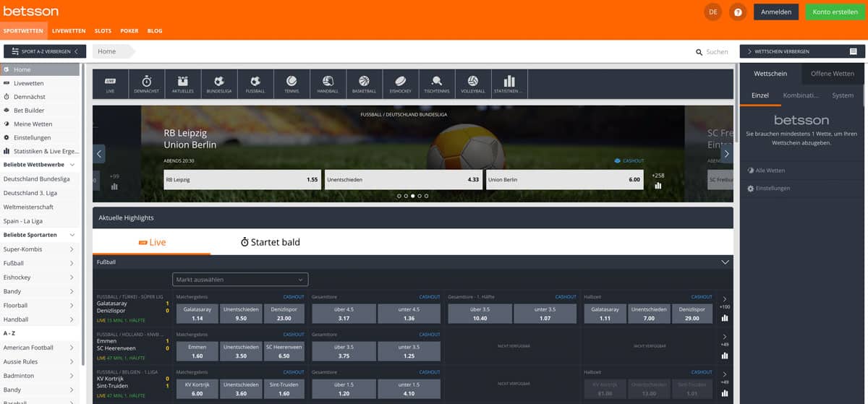Hide betslip via Wettschein Verbergen
This screenshot has width=868, height=404.
[802, 51]
